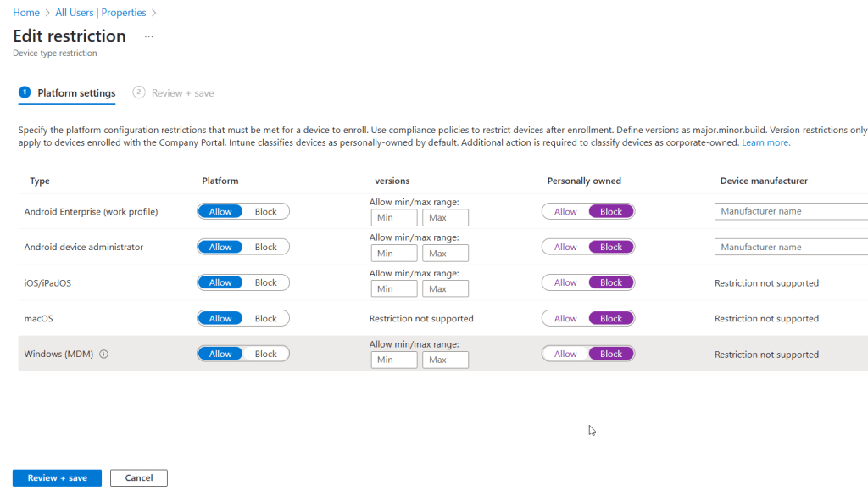Navigate to Home in the breadcrumb
The height and width of the screenshot is (497, 868).
point(26,13)
